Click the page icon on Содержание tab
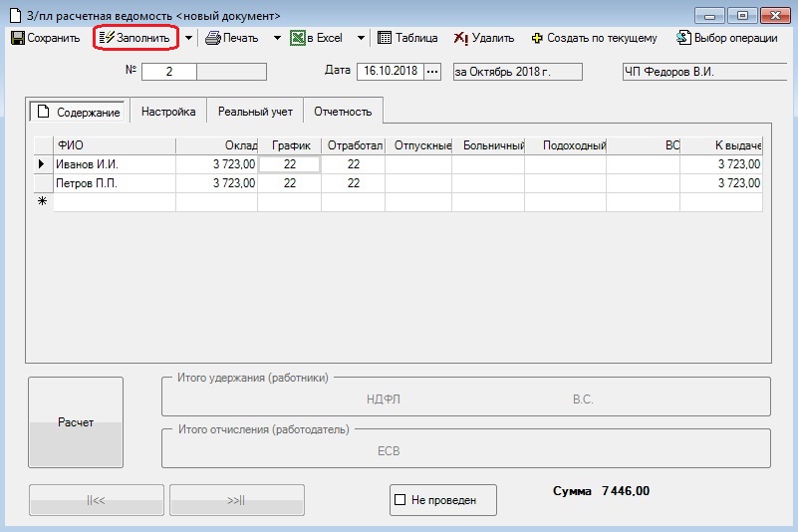This screenshot has width=798, height=532. pyautogui.click(x=43, y=112)
